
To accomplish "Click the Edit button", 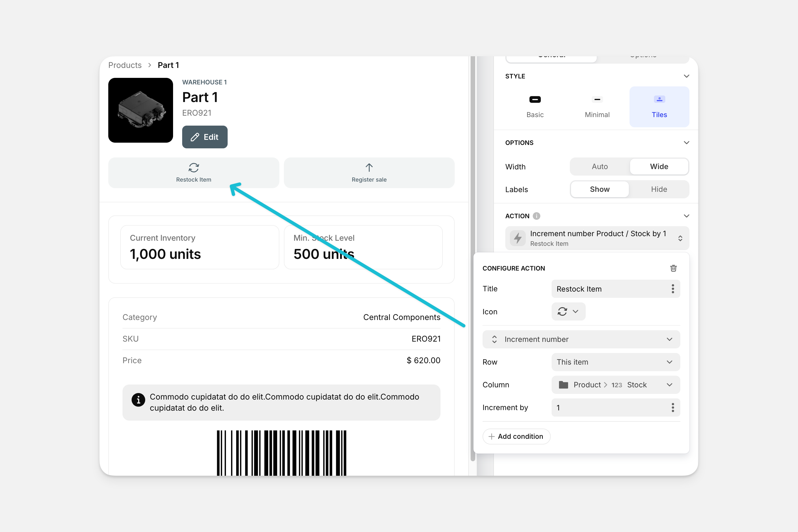I will pyautogui.click(x=205, y=137).
